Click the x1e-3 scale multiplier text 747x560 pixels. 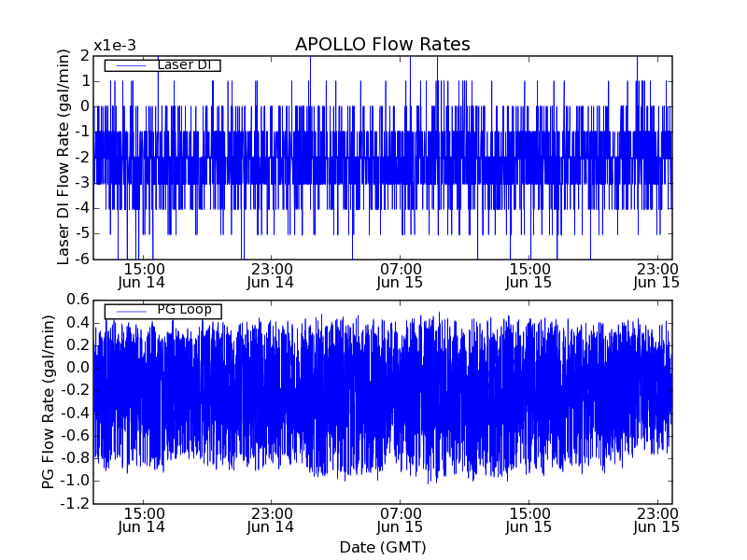tap(115, 46)
